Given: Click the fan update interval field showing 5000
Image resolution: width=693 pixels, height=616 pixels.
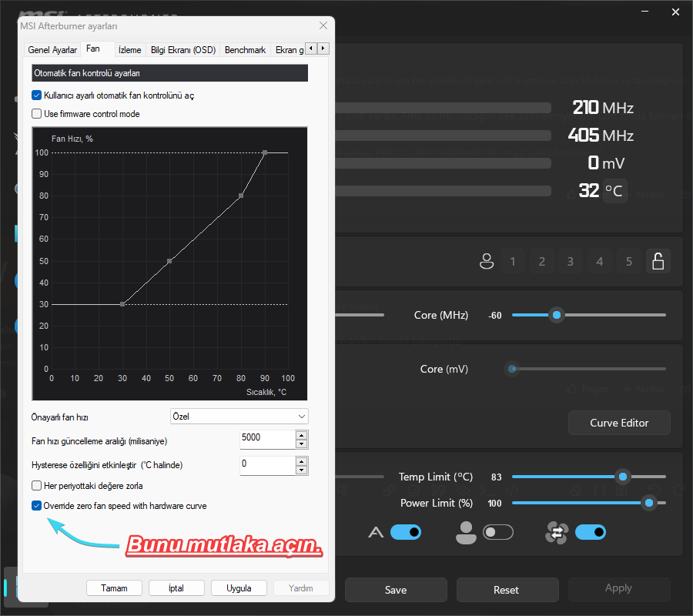Looking at the screenshot, I should (x=267, y=440).
